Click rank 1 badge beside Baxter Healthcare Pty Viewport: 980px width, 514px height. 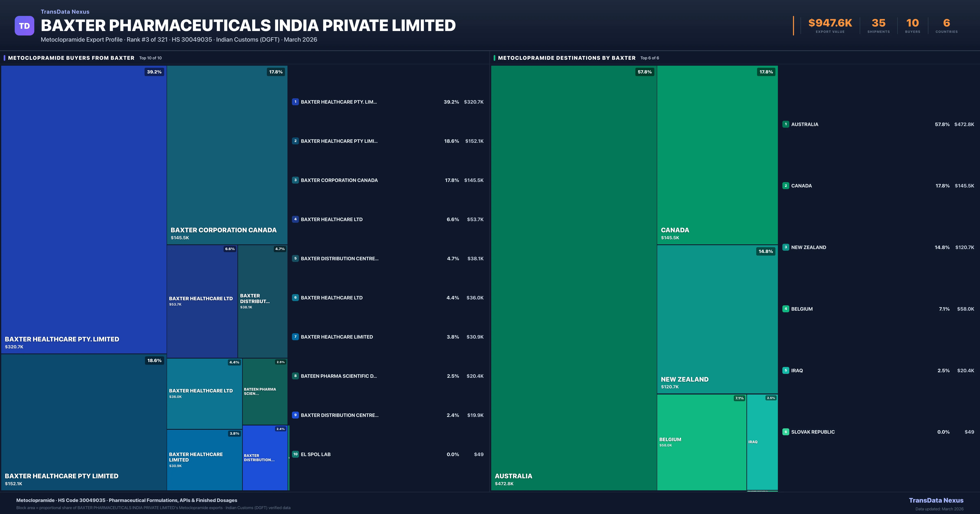click(x=295, y=102)
